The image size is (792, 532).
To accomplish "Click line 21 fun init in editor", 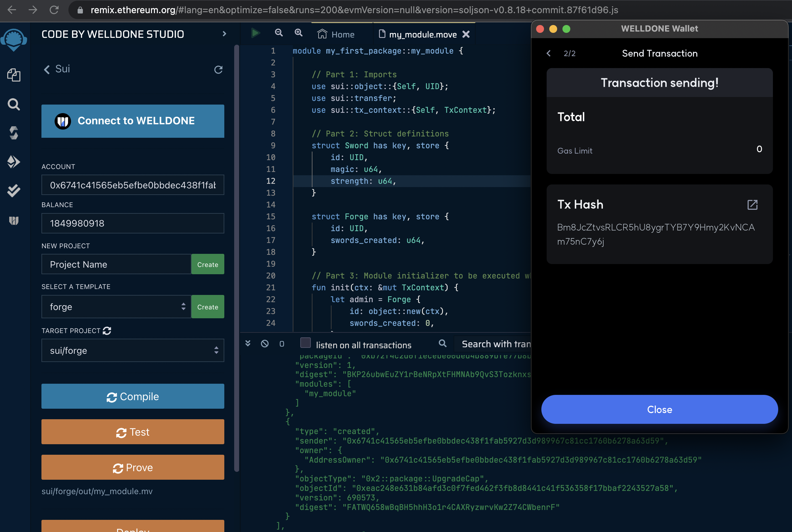I will point(385,288).
